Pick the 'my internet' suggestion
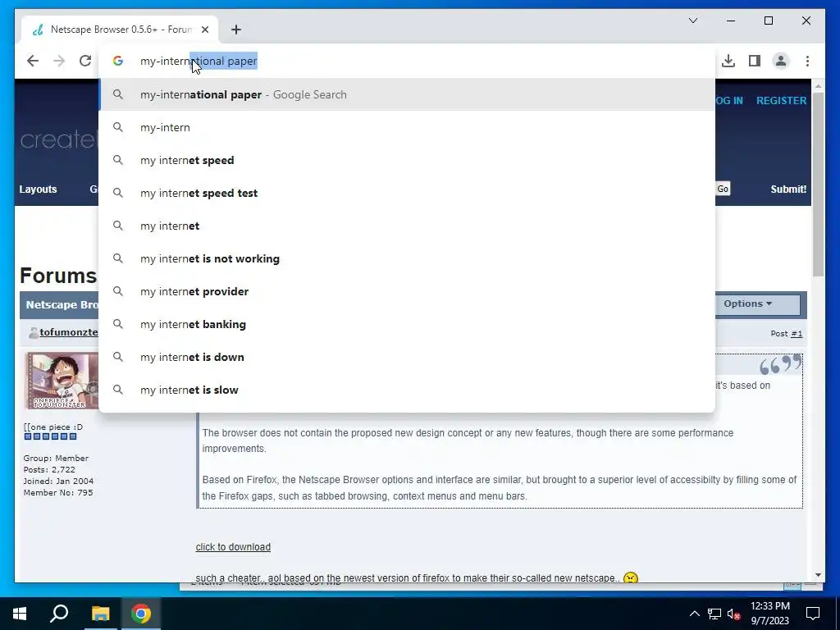Screen dimensions: 840x630 [x=407, y=226]
